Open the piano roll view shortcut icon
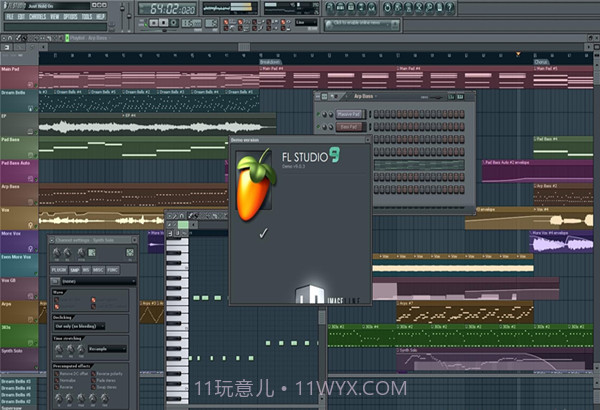This screenshot has width=600, height=410. click(x=351, y=8)
